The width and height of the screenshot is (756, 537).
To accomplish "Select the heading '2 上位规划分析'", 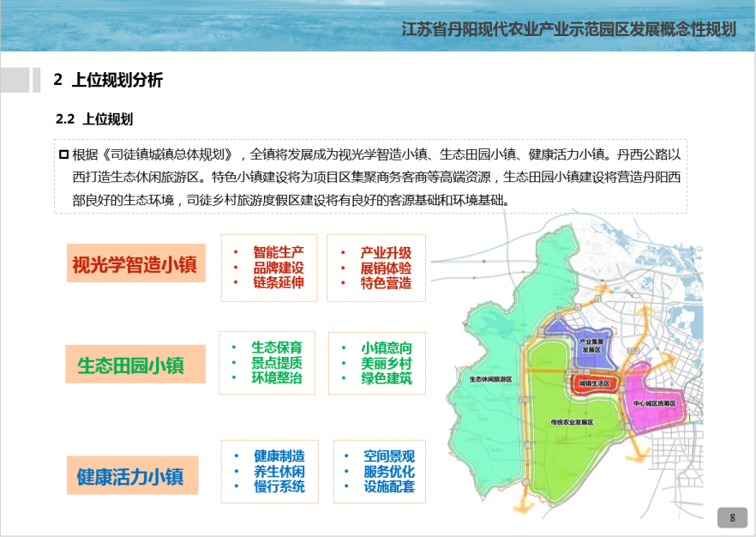I will coord(108,80).
